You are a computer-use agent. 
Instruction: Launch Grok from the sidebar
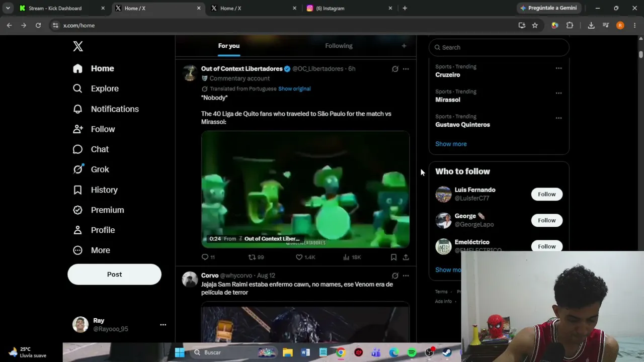click(x=91, y=169)
